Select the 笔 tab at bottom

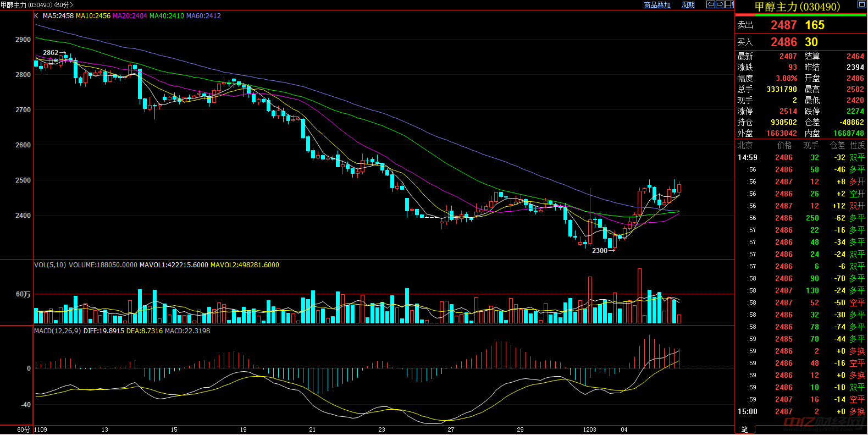745,430
